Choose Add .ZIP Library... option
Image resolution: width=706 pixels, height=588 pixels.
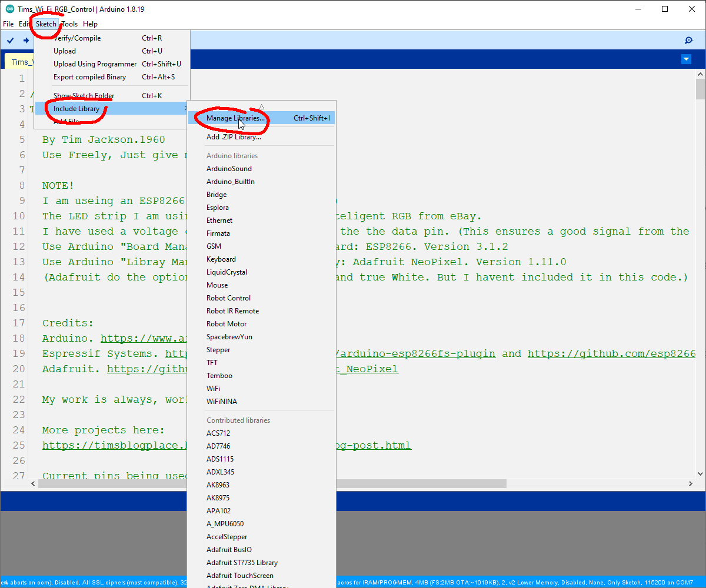pos(261,137)
